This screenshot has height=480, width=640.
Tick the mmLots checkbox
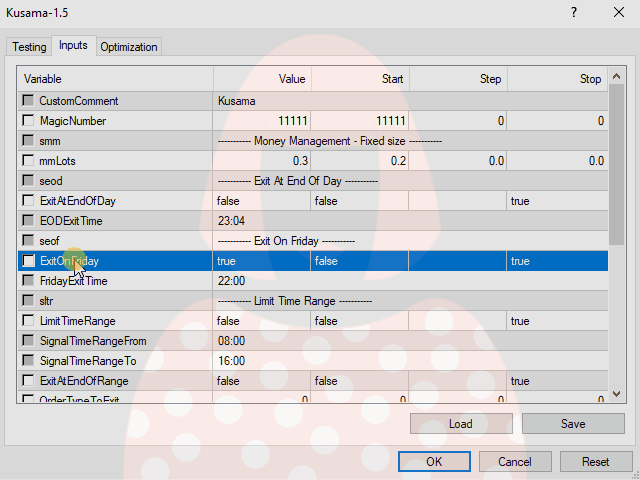28,161
